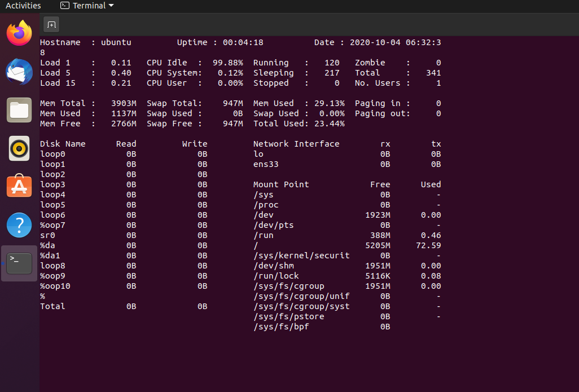Viewport: 579px width, 392px height.
Task: Click the loop0 disk entry
Action: click(x=52, y=154)
